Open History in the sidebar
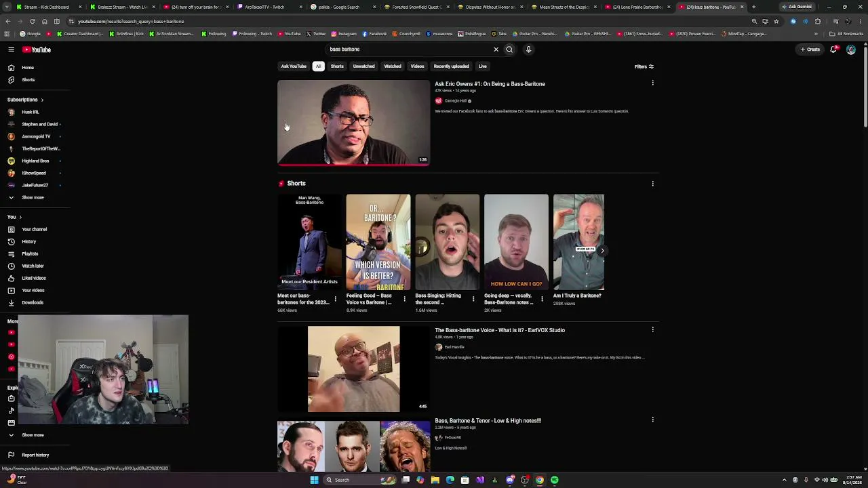868x488 pixels. click(x=28, y=241)
